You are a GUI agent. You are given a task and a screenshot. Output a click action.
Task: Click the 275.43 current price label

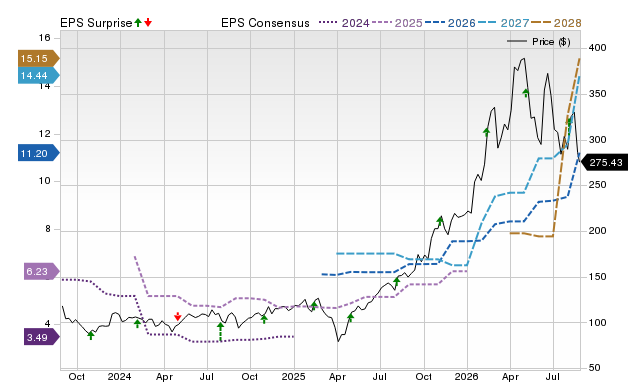point(603,162)
